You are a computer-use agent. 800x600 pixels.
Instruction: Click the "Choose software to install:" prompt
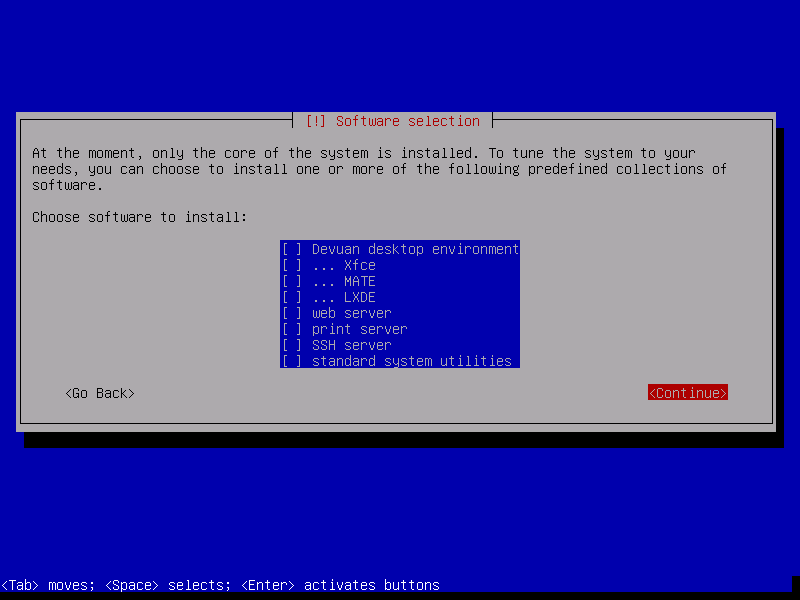(x=139, y=217)
